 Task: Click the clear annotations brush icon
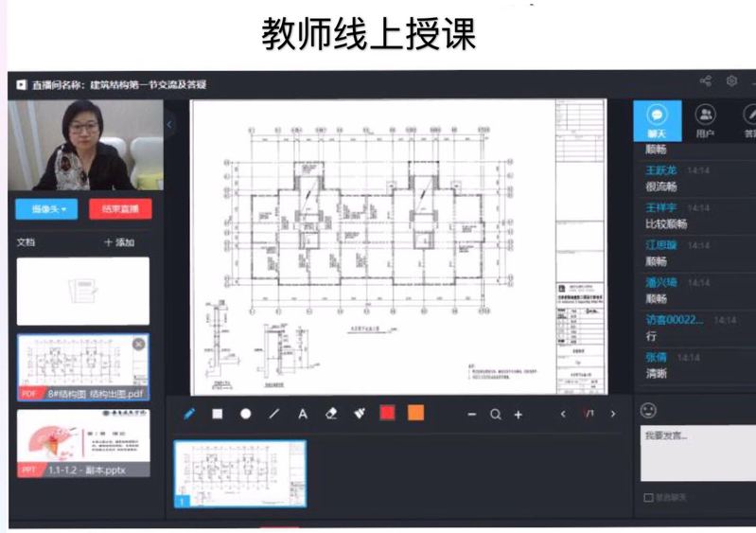click(360, 414)
